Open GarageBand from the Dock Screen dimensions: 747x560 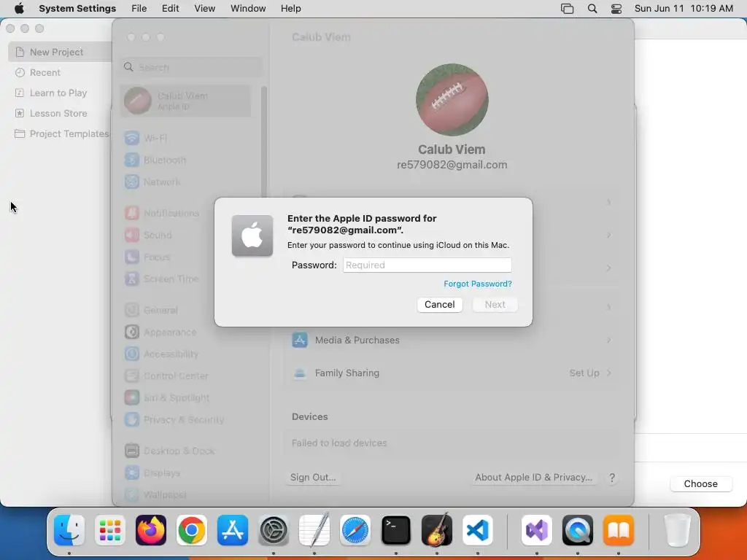(x=437, y=530)
